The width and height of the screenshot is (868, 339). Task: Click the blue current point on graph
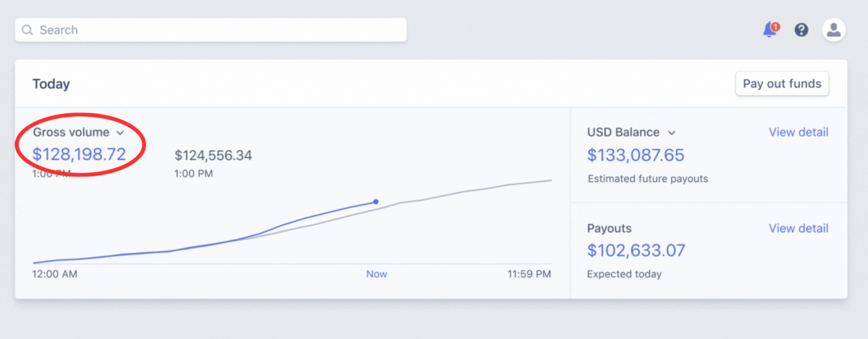376,202
